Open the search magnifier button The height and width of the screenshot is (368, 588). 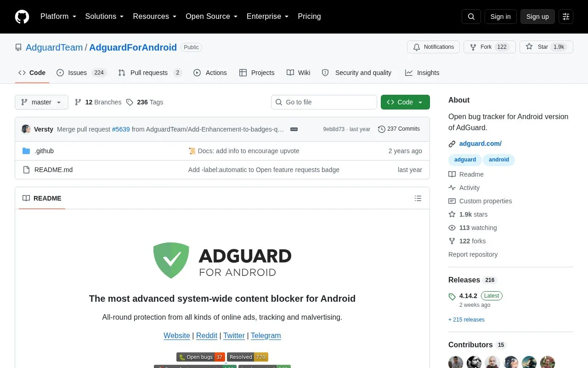471,17
